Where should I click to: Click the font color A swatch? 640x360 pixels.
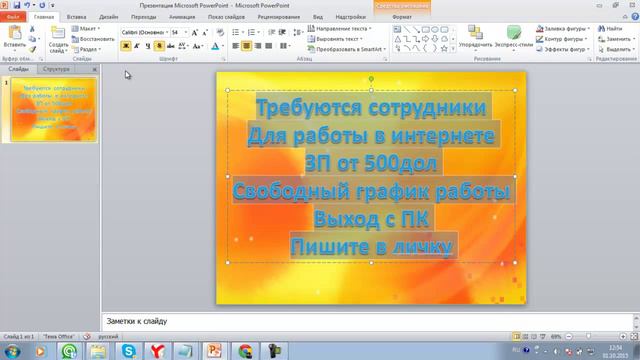pos(215,46)
